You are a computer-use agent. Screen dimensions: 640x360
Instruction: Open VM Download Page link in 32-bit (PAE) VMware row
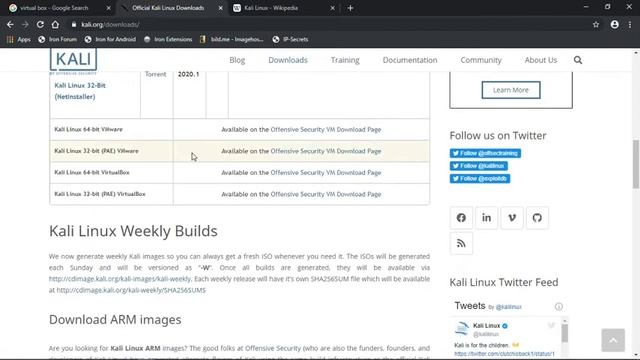pyautogui.click(x=326, y=151)
